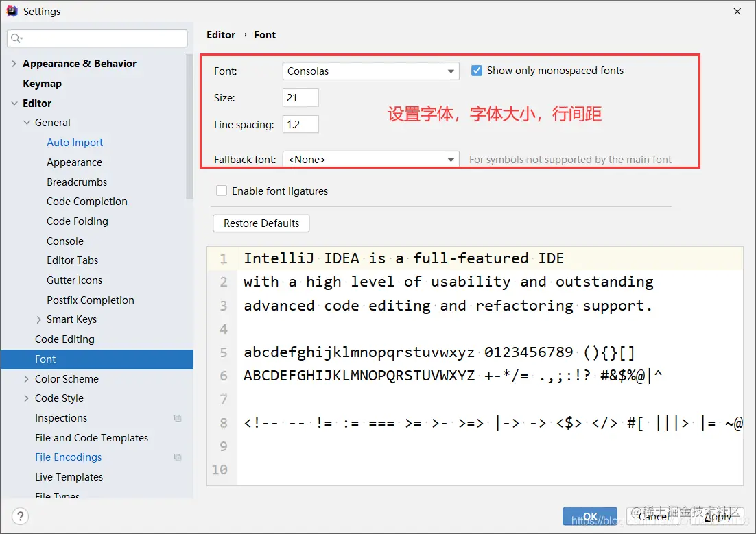Click the modified-settings icon beside File Encodings
Image resolution: width=756 pixels, height=534 pixels.
pyautogui.click(x=178, y=457)
